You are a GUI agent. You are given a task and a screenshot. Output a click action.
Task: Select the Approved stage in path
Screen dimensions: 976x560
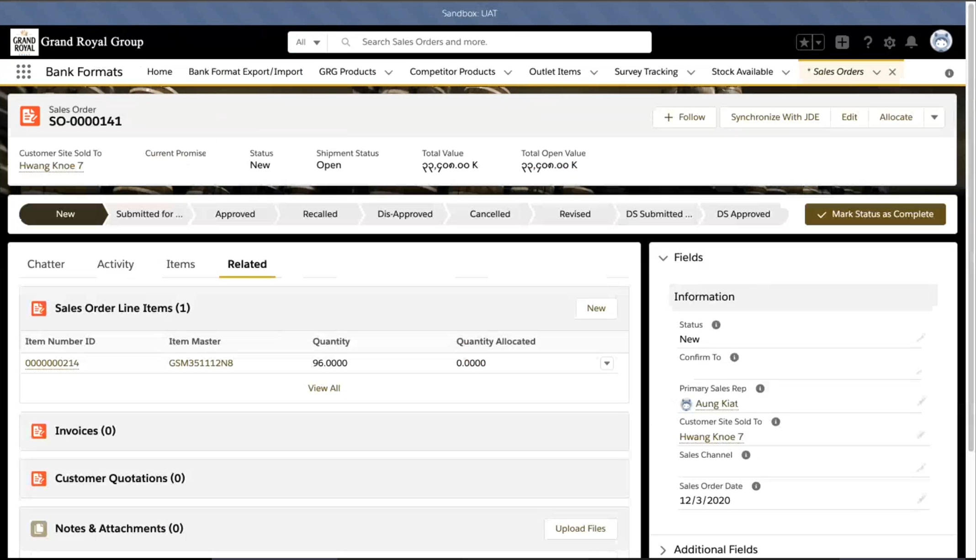click(x=235, y=214)
